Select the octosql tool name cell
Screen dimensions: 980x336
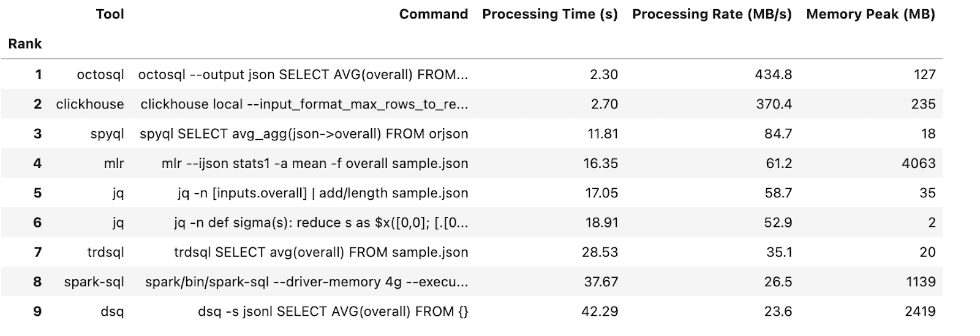coord(100,75)
